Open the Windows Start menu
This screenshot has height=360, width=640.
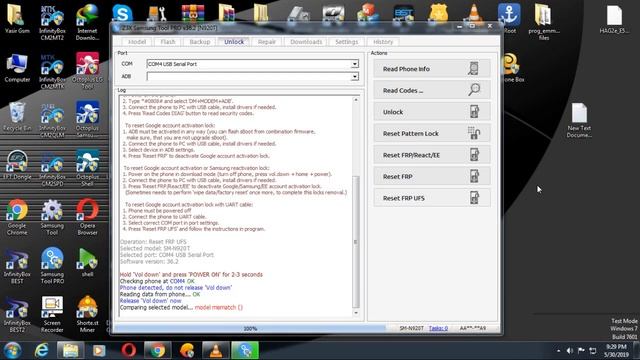tap(13, 351)
